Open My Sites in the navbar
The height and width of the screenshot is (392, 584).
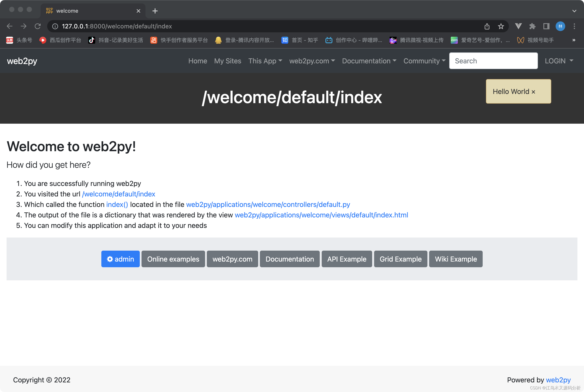pyautogui.click(x=227, y=61)
